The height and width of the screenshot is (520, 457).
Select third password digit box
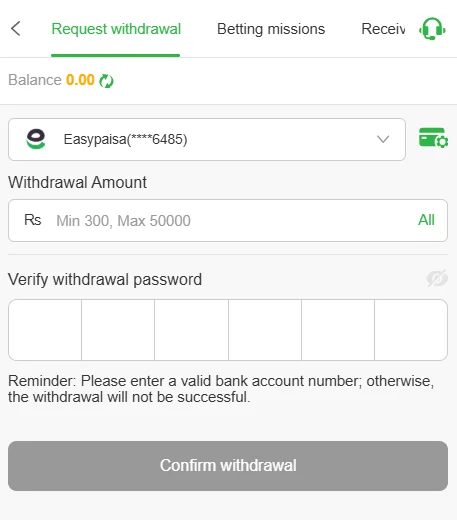click(x=191, y=330)
